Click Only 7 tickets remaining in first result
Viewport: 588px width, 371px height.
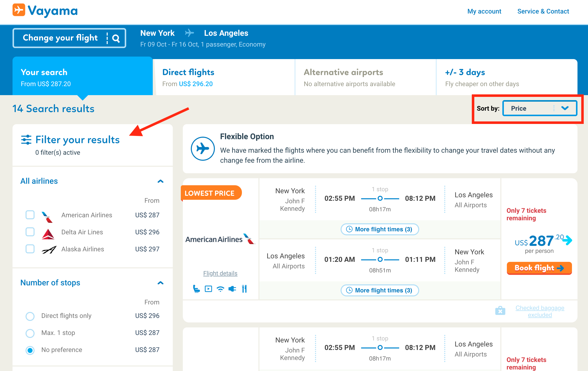526,214
